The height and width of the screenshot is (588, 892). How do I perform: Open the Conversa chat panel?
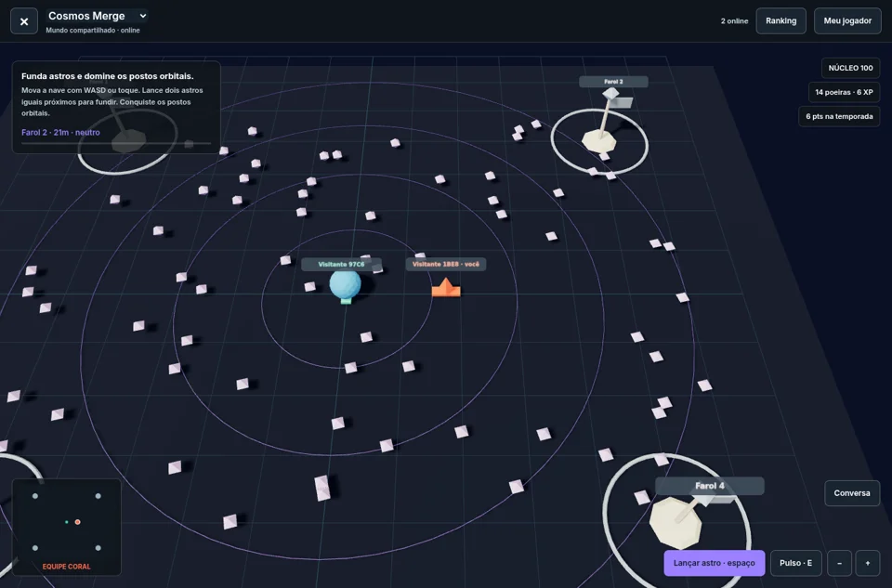852,493
